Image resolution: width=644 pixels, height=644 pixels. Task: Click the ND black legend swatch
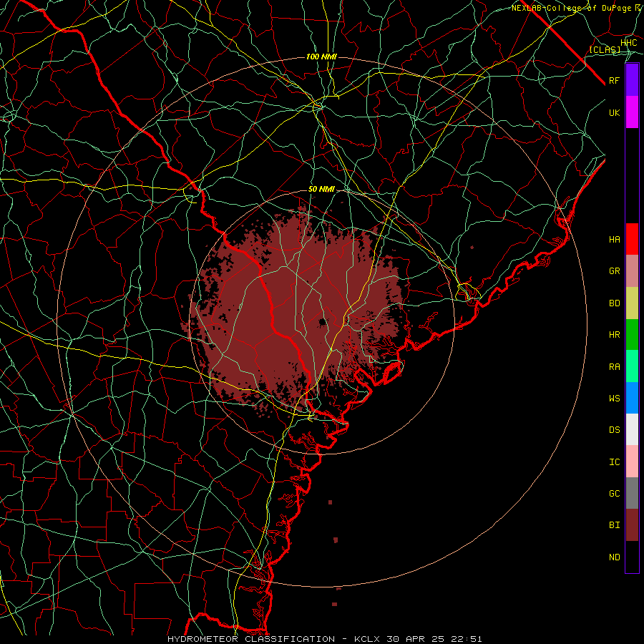tap(632, 557)
